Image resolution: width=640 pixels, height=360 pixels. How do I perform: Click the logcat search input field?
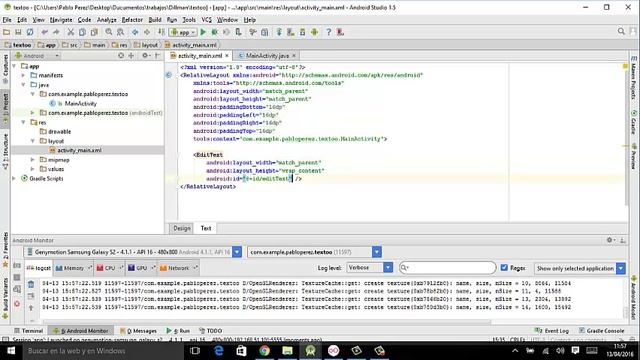pyautogui.click(x=447, y=267)
